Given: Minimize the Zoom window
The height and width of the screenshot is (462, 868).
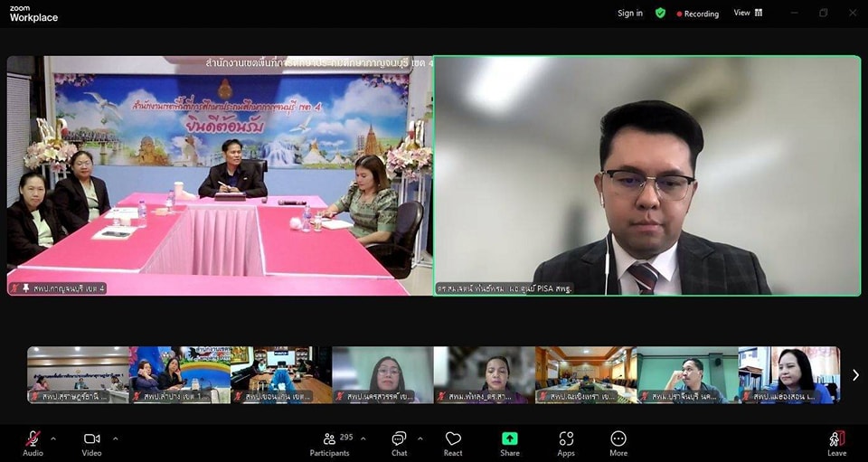Looking at the screenshot, I should (x=795, y=13).
